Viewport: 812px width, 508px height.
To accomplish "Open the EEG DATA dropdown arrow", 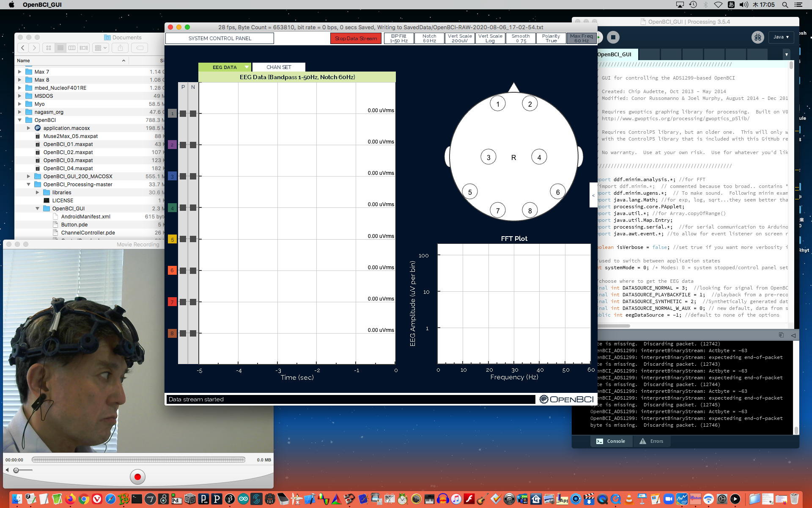I will click(247, 67).
